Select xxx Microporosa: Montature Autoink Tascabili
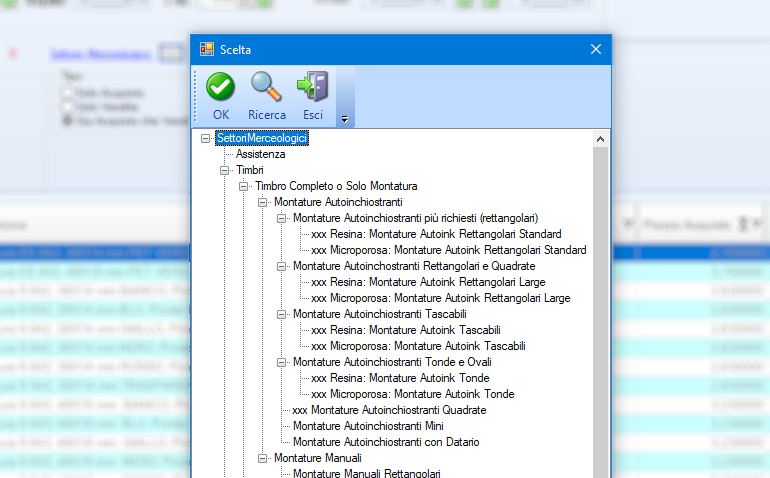770x478 pixels. [418, 346]
